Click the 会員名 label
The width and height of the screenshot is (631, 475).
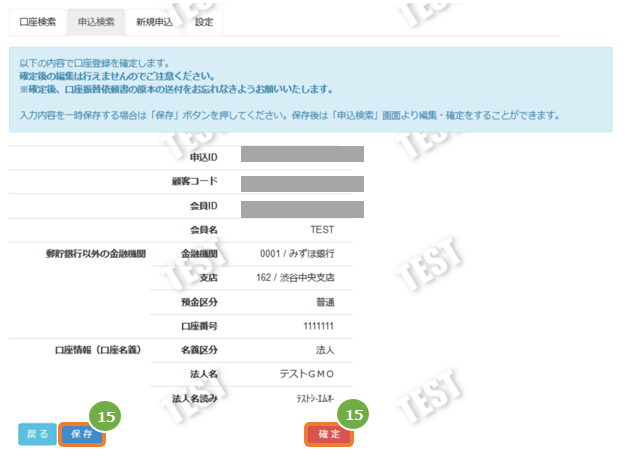click(x=204, y=230)
